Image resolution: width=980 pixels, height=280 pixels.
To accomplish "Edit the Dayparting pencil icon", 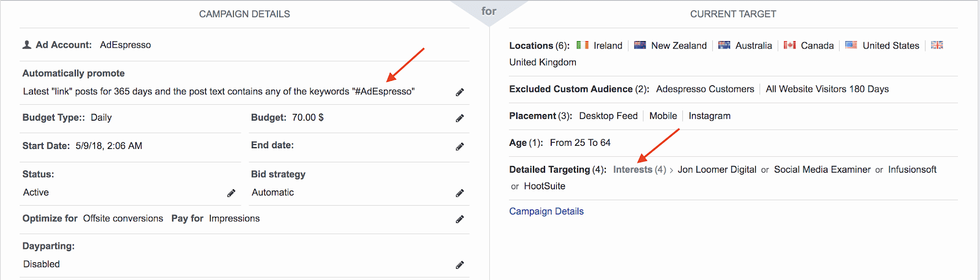I will pos(460,265).
